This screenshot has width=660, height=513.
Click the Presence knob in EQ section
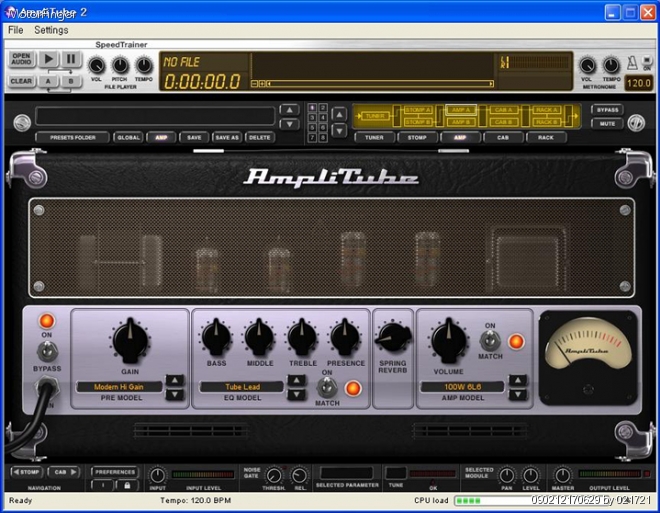pos(345,337)
